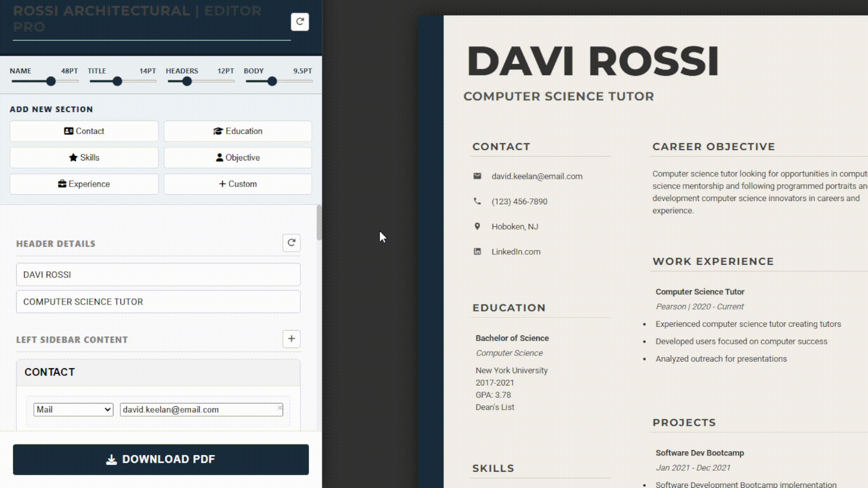This screenshot has height=488, width=868.
Task: Adjust the Body font size slider
Action: 272,81
